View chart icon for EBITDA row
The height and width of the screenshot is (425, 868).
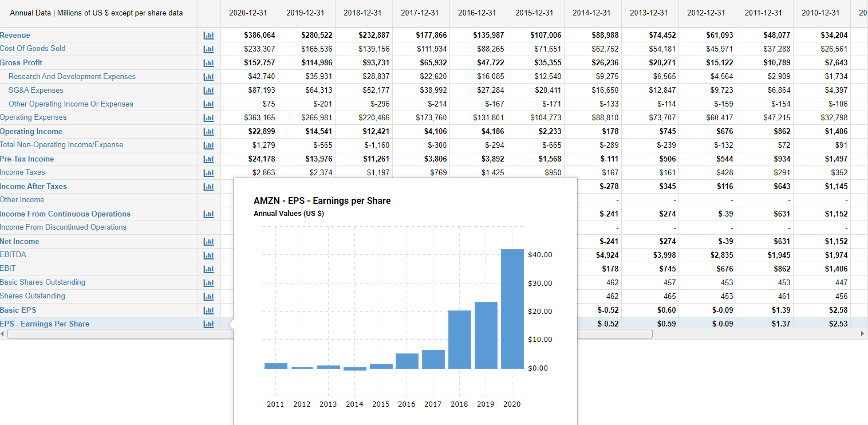[207, 255]
